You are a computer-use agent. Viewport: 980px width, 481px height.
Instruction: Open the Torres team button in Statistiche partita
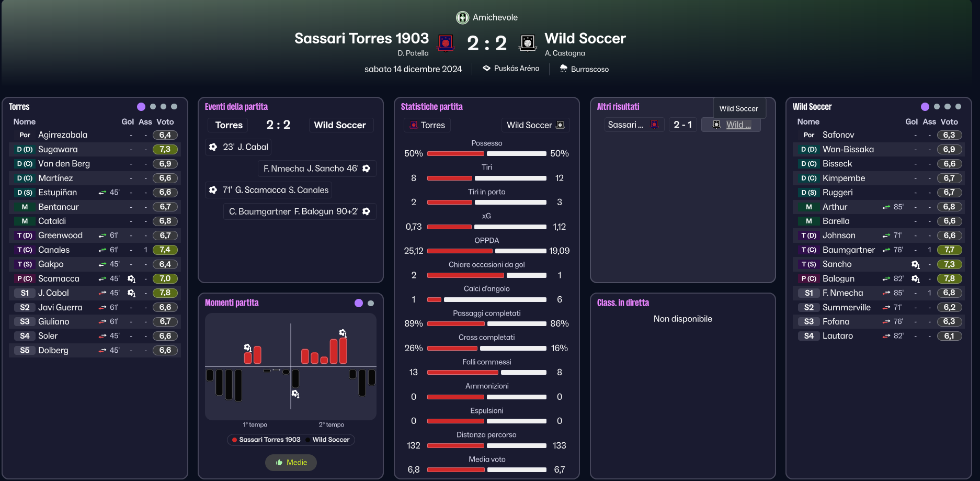pos(427,125)
